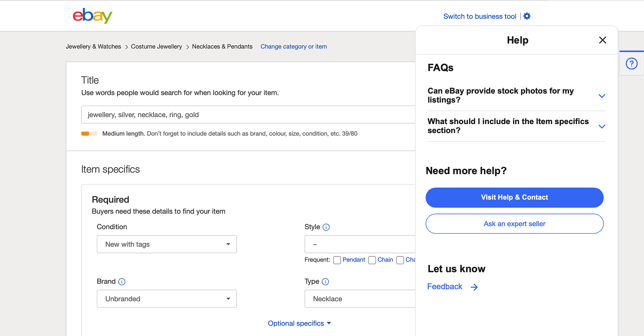Open the Condition dropdown
Screen dimensions: 644x336
[167, 244]
